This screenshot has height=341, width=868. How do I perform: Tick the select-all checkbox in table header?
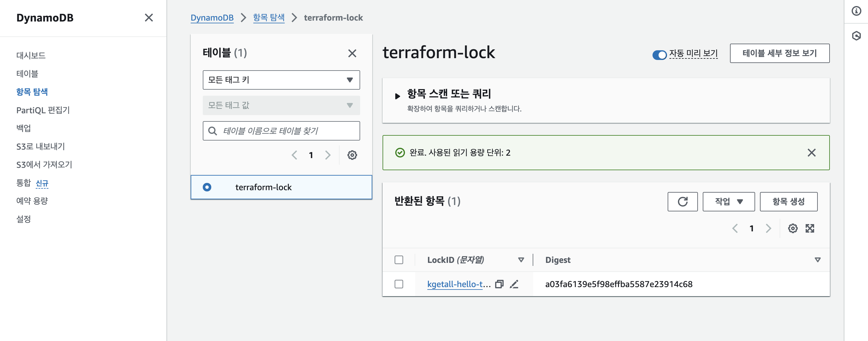[x=399, y=260]
